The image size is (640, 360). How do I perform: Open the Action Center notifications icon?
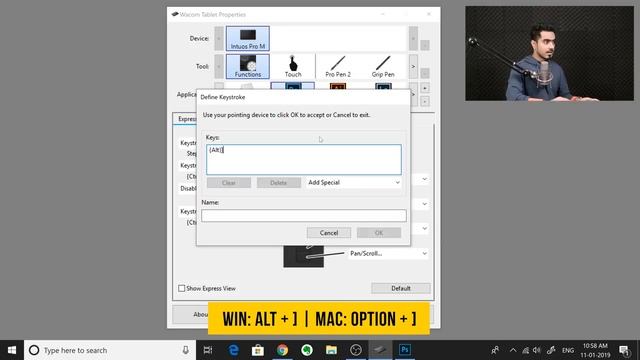624,350
